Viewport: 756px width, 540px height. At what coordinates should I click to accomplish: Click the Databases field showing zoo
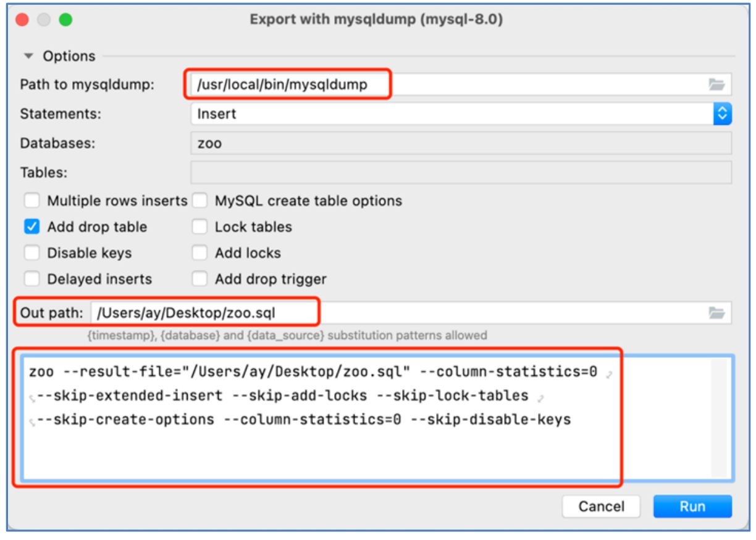460,144
